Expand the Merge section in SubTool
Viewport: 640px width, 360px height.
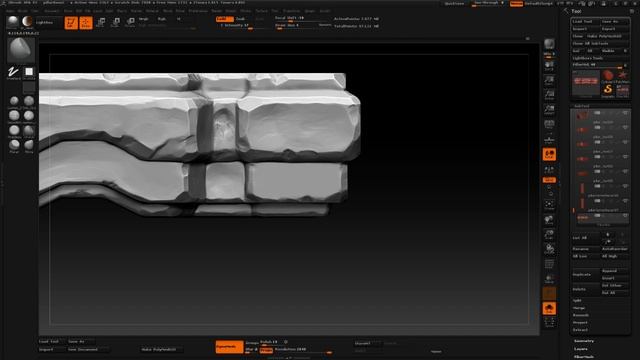tap(579, 308)
